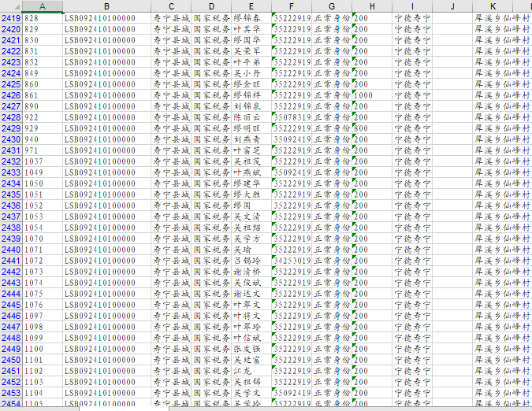Select column J header

(452, 6)
